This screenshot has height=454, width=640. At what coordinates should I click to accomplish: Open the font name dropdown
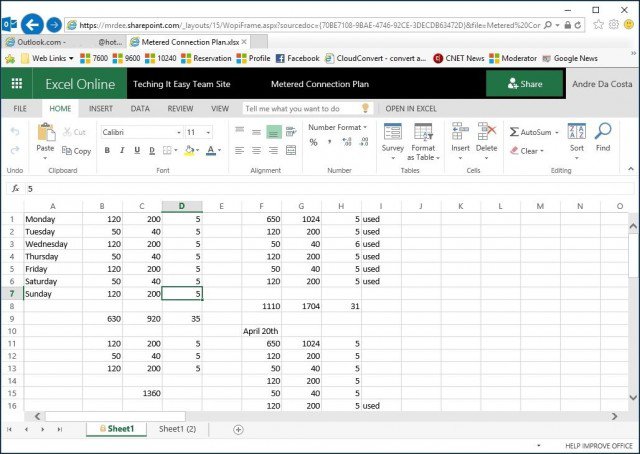point(178,132)
